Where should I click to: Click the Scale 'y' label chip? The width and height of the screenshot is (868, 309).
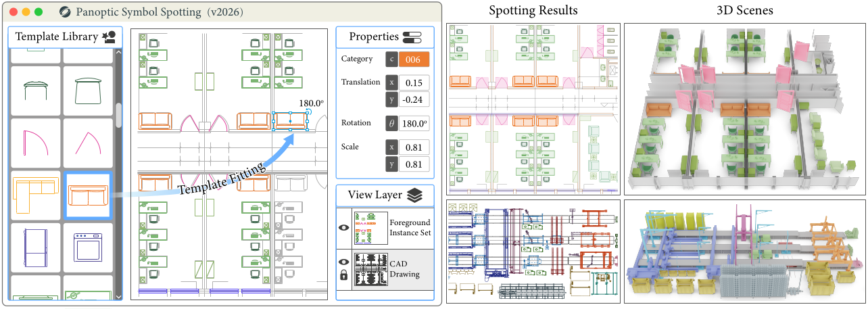click(391, 164)
